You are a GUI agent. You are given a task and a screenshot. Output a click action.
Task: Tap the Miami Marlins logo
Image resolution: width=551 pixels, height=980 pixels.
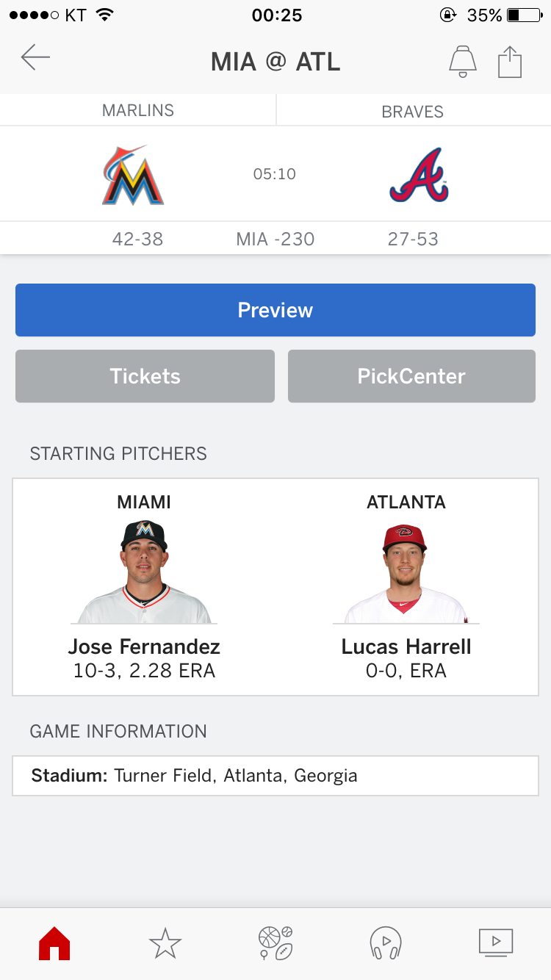[133, 175]
